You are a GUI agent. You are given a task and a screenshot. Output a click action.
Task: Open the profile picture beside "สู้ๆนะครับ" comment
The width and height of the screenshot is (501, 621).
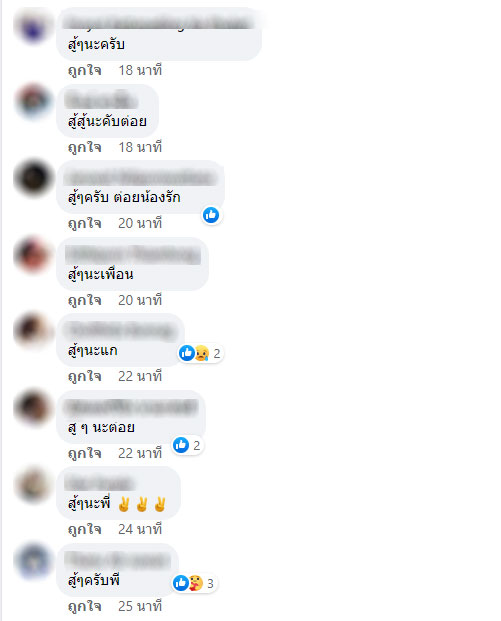point(33,27)
